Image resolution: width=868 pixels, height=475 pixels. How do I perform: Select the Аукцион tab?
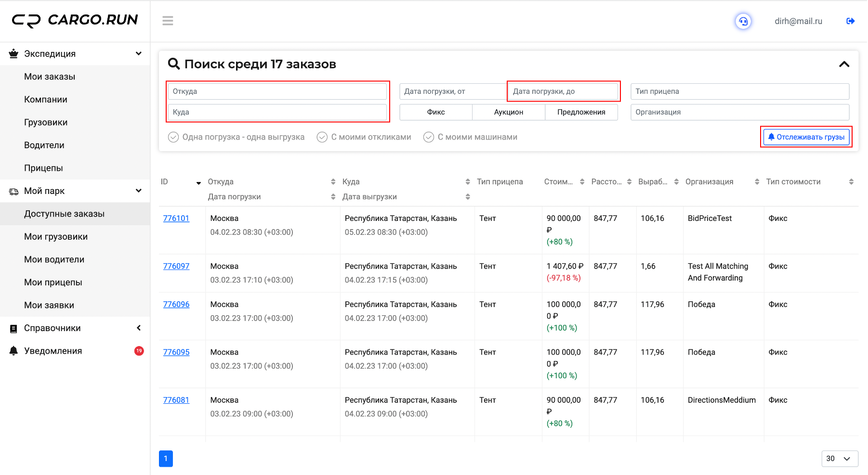pos(509,112)
